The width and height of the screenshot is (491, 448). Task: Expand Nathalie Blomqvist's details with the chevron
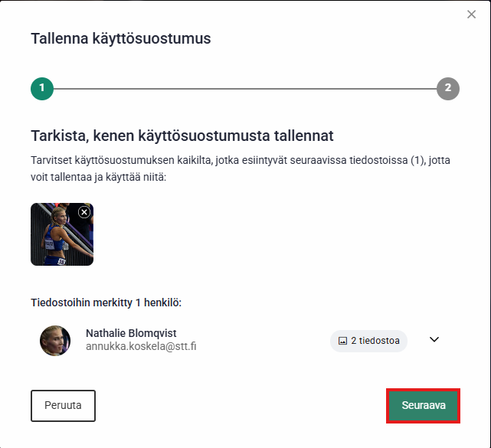click(434, 340)
